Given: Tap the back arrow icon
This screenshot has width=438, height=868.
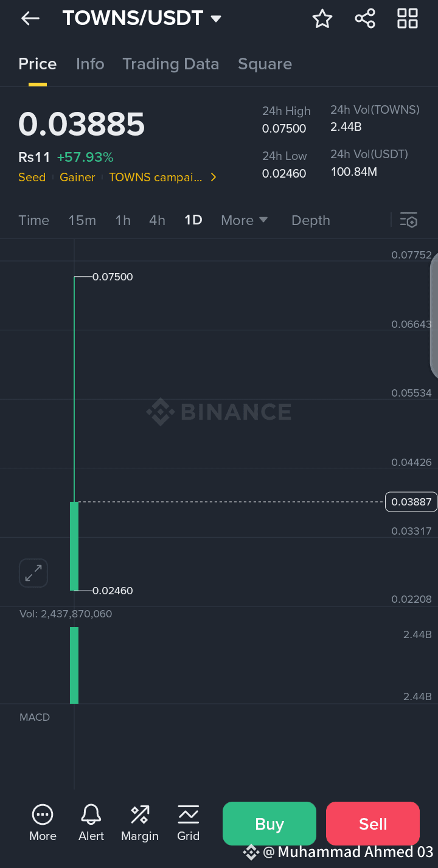Looking at the screenshot, I should click(x=30, y=18).
